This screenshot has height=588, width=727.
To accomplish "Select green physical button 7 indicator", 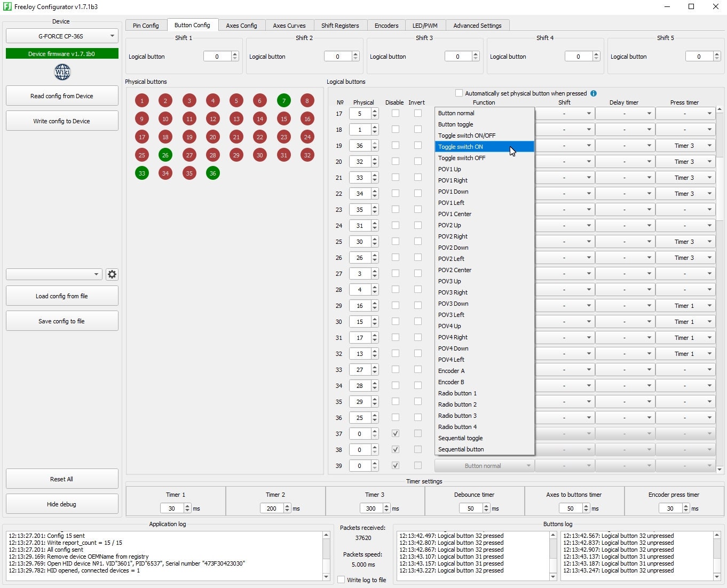I will [x=284, y=101].
